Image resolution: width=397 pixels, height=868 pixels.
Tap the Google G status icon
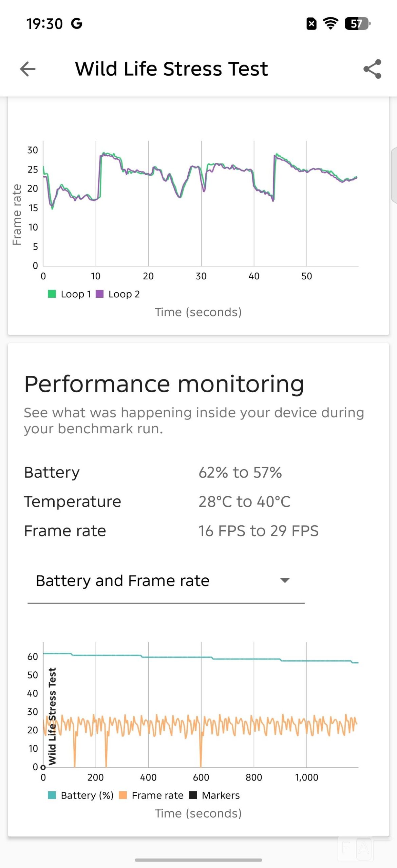(x=77, y=24)
